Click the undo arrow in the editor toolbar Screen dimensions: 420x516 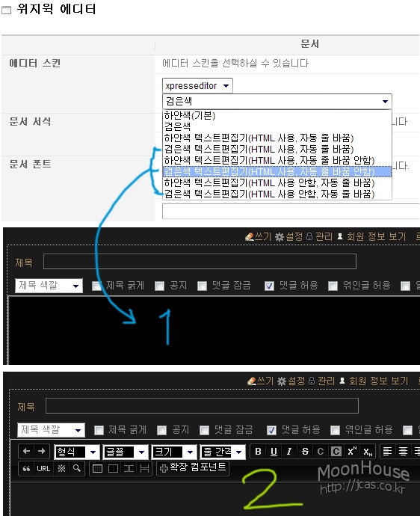pyautogui.click(x=27, y=451)
